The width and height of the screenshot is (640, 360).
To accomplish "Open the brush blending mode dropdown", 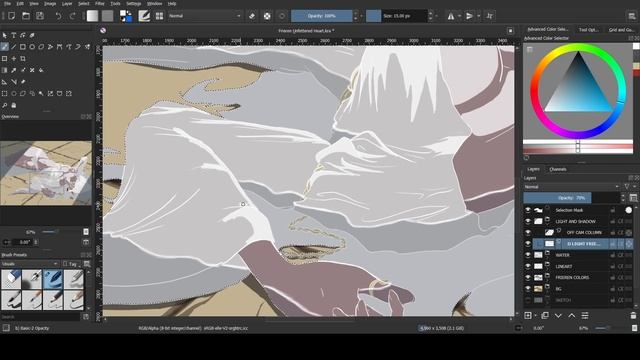I will pyautogui.click(x=204, y=16).
